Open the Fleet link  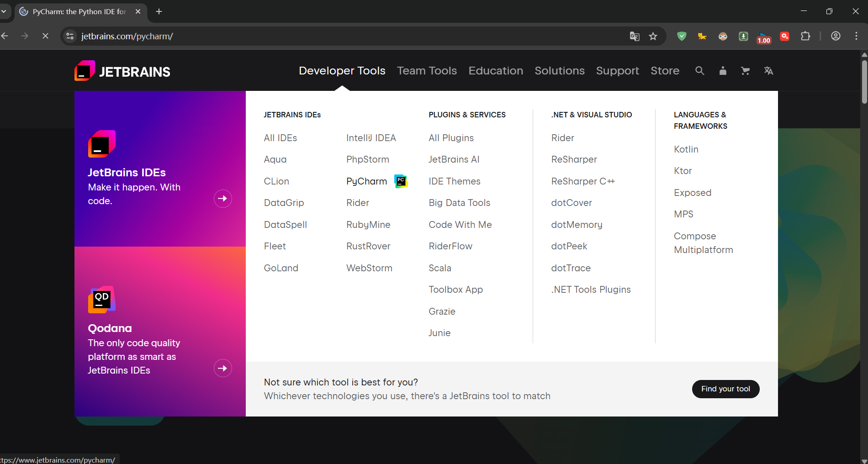[x=275, y=246]
